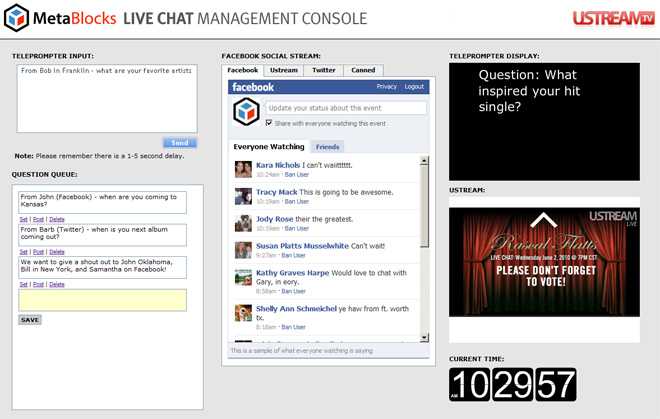Set the shout out message
The height and width of the screenshot is (419, 660).
pos(24,284)
